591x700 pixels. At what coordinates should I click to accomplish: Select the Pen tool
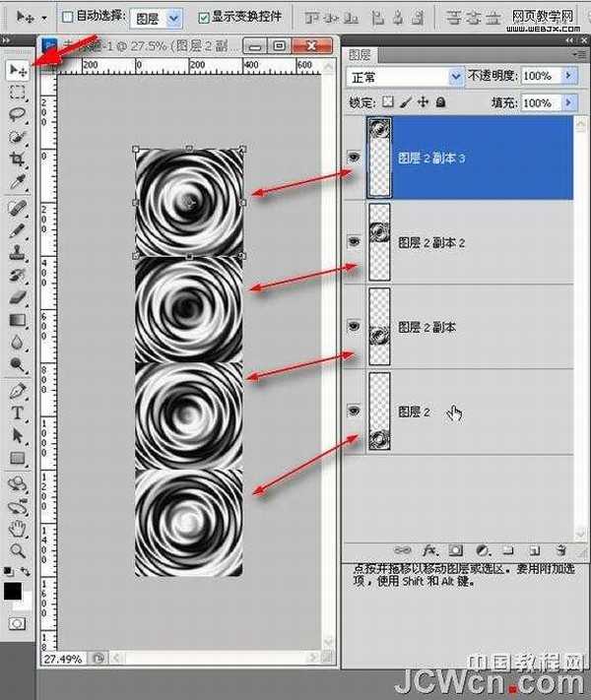click(18, 391)
